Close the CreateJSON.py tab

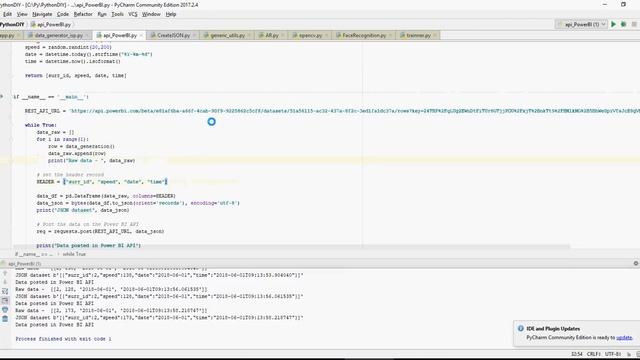pyautogui.click(x=194, y=36)
